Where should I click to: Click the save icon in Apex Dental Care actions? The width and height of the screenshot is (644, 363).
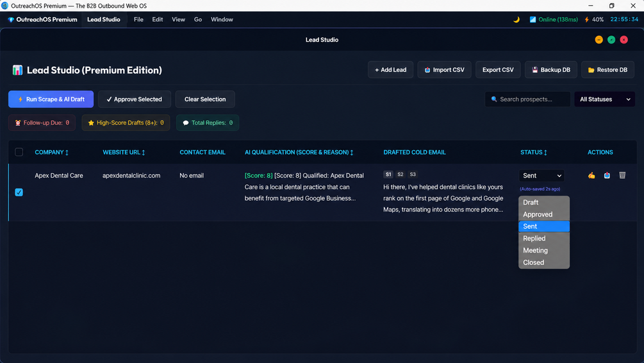pyautogui.click(x=607, y=176)
